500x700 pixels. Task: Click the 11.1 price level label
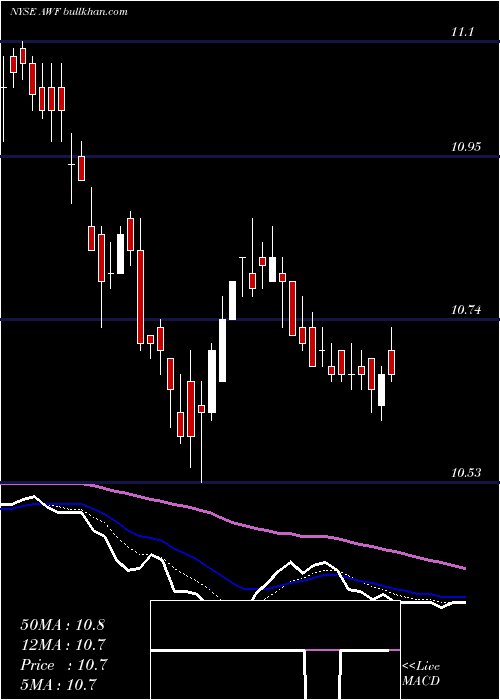[462, 32]
